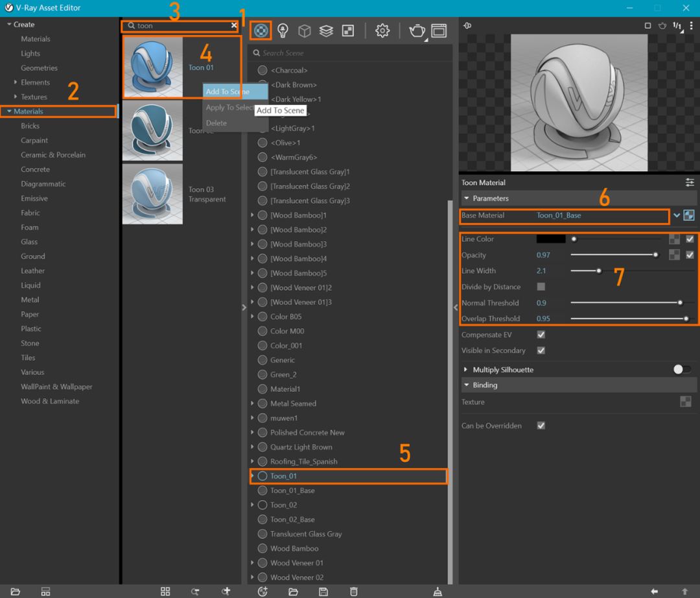Click the Base Material texture slot icon
The width and height of the screenshot is (700, 598).
click(x=689, y=215)
